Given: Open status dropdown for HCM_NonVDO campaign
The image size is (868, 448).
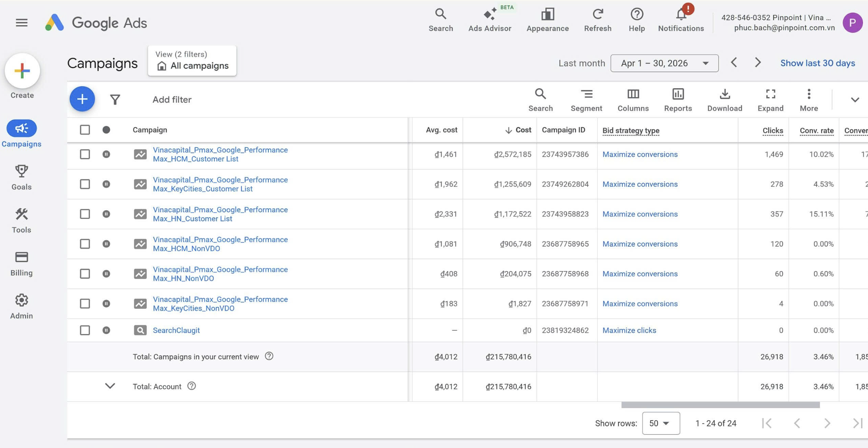Looking at the screenshot, I should pos(106,244).
